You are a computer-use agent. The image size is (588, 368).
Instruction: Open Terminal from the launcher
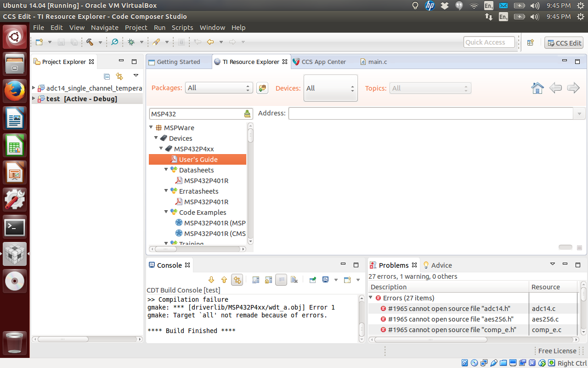pyautogui.click(x=15, y=227)
